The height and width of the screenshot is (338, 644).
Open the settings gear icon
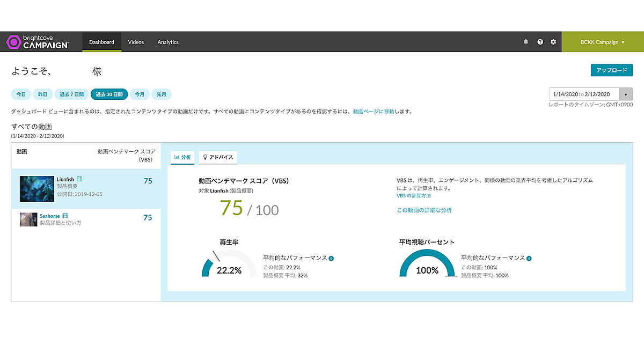pos(553,42)
